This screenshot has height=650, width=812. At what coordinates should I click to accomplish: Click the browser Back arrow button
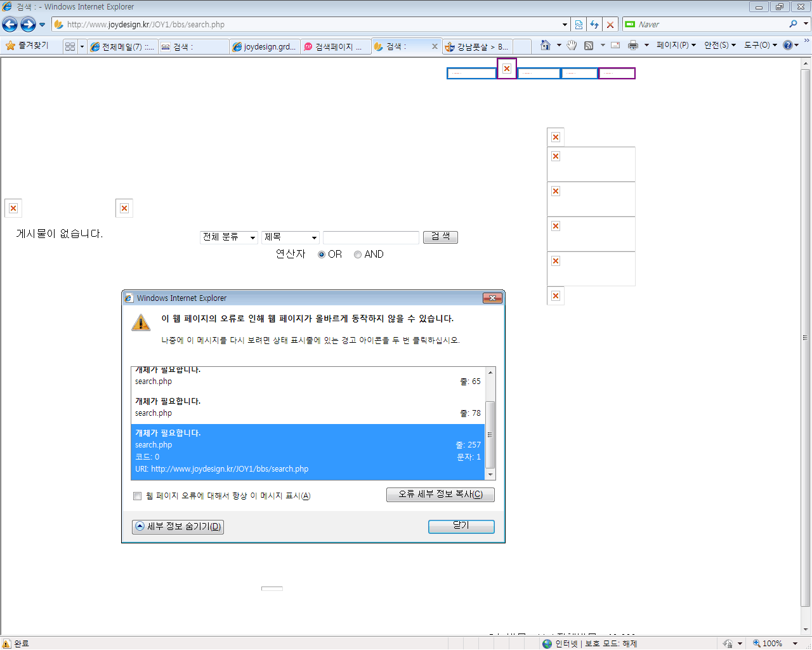point(10,25)
